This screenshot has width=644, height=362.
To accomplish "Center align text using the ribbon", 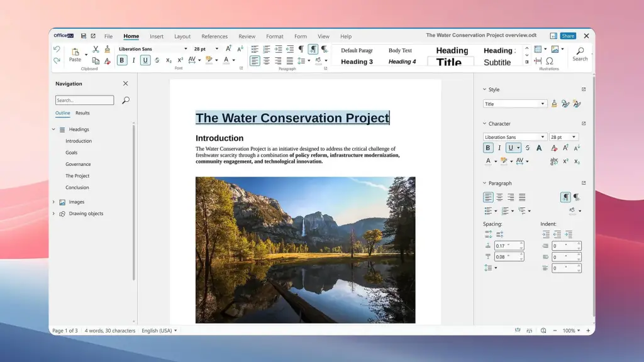I will 266,60.
